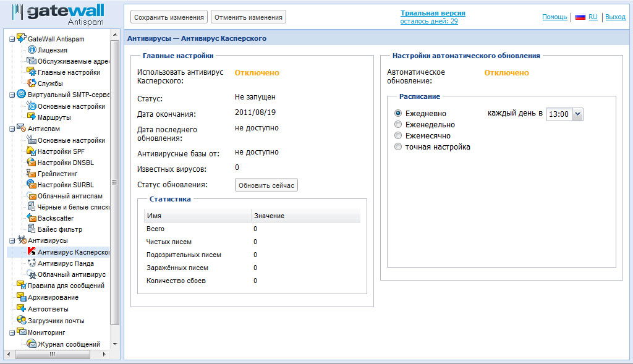Click the Главные настройки gear icon

(x=32, y=72)
